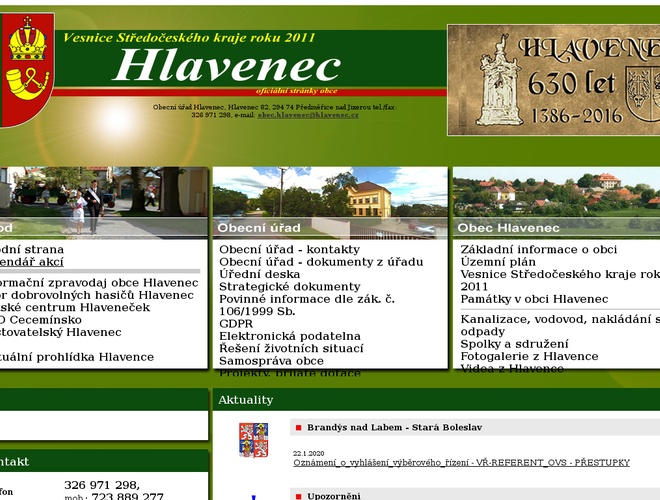Open the Oznámení o vyhlášení výběrového řízení article
660x500 pixels.
tap(461, 463)
